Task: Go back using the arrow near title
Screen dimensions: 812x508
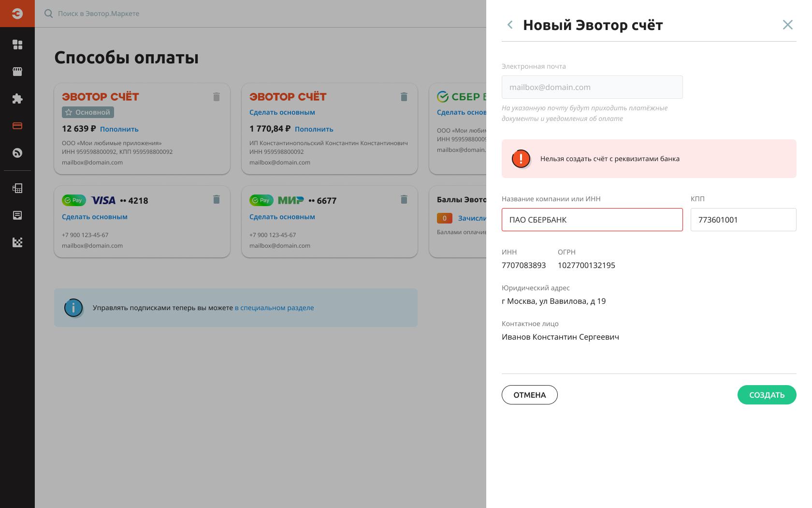Action: coord(510,25)
